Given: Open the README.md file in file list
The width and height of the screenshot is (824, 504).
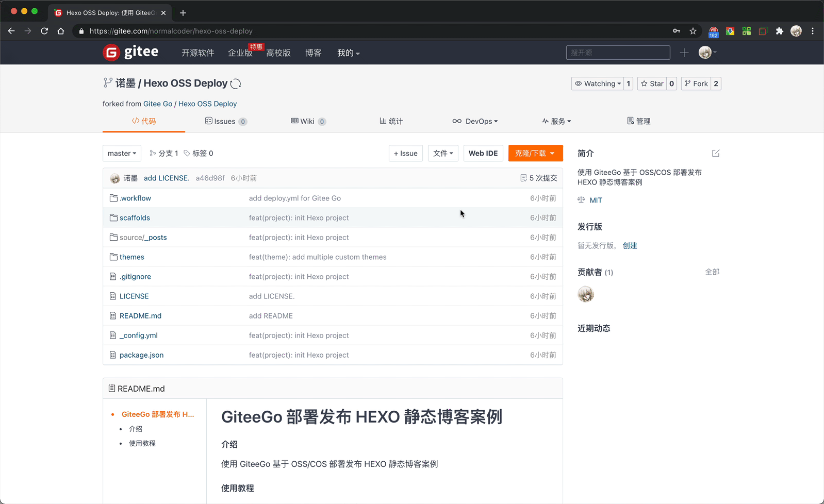Looking at the screenshot, I should tap(140, 315).
